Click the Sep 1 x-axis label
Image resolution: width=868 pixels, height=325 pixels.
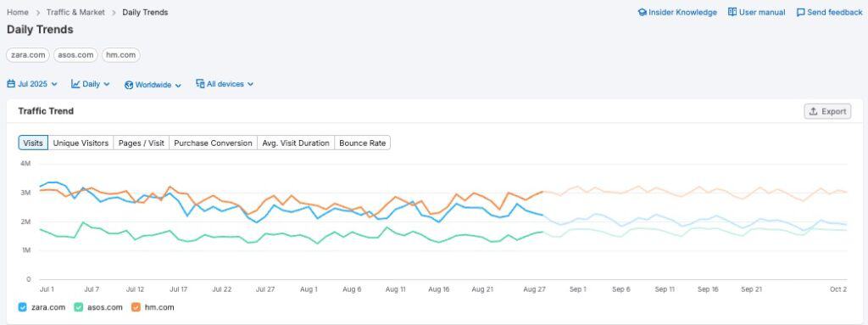point(577,289)
